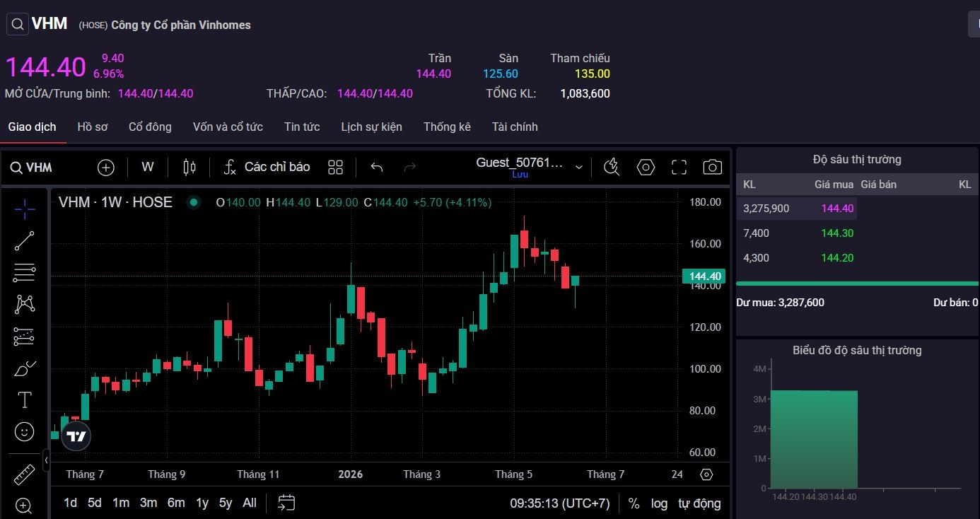The height and width of the screenshot is (519, 980).
Task: Expand the Guest layout dropdown arrow
Action: 579,167
